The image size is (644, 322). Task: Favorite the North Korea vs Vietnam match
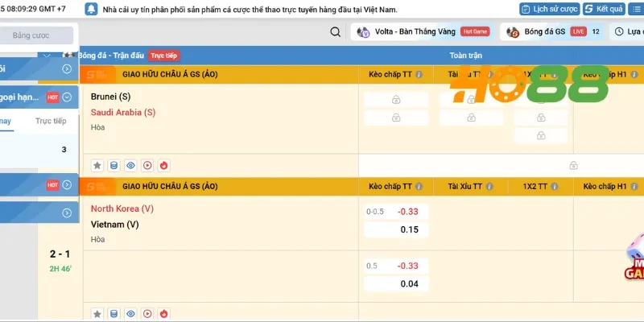pyautogui.click(x=97, y=313)
